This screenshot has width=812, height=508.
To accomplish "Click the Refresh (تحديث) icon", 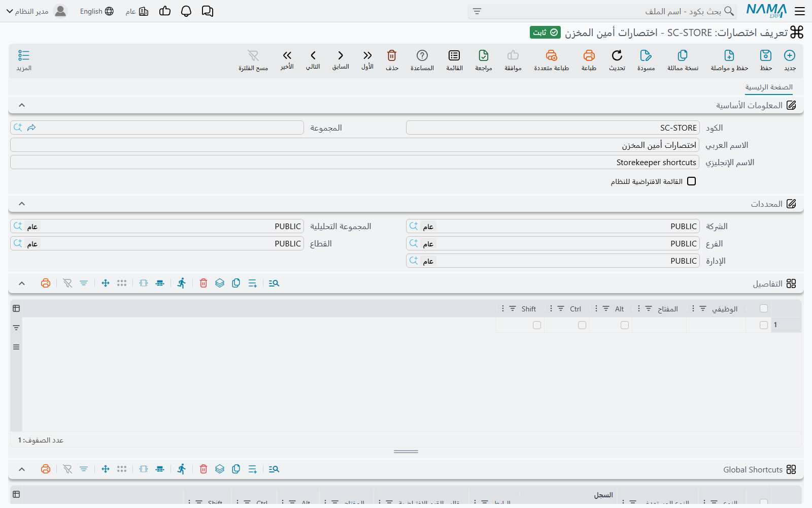I will click(x=617, y=55).
